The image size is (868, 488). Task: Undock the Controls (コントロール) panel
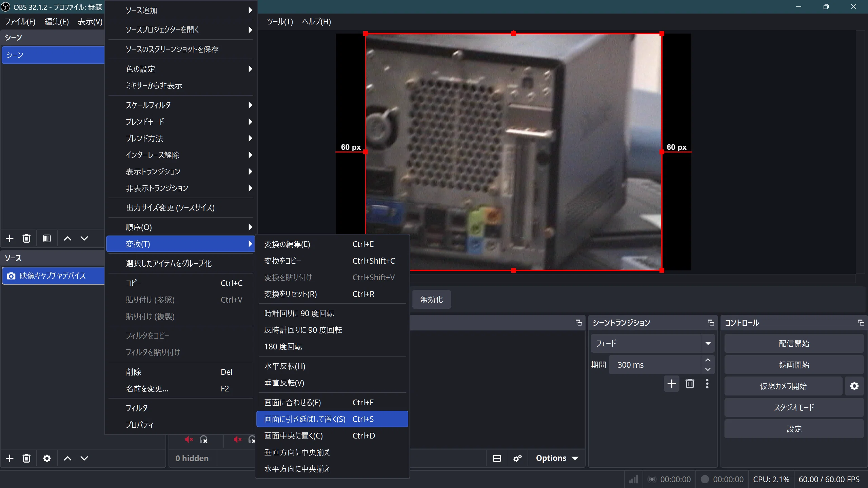[x=861, y=323]
